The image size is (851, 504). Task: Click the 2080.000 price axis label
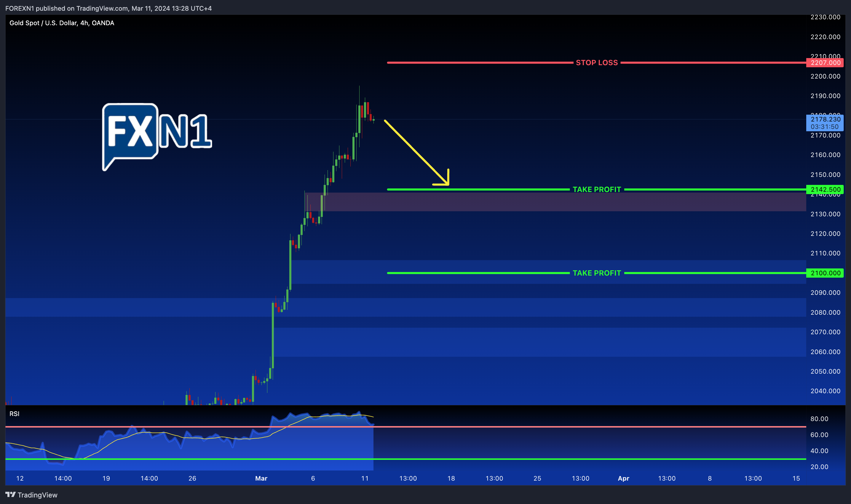coord(825,313)
